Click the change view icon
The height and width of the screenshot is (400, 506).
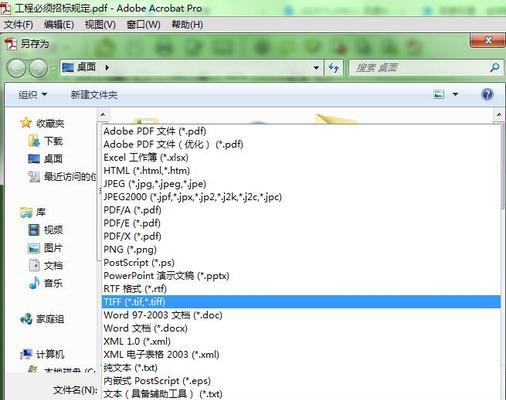pos(439,94)
